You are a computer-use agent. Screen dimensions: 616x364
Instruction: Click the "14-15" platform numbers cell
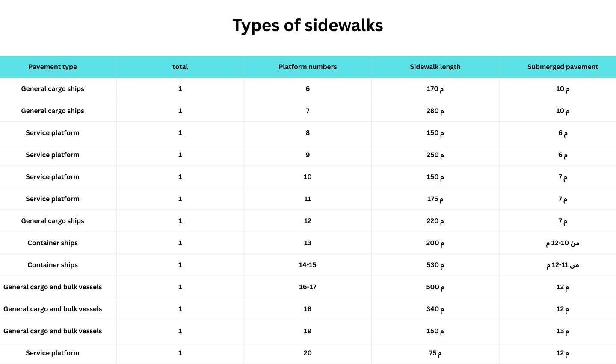coord(308,265)
